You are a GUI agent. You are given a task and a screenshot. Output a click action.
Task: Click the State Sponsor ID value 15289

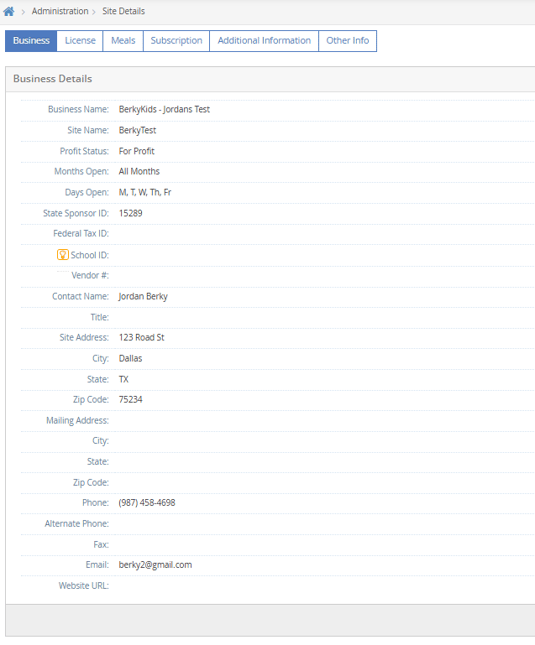130,213
